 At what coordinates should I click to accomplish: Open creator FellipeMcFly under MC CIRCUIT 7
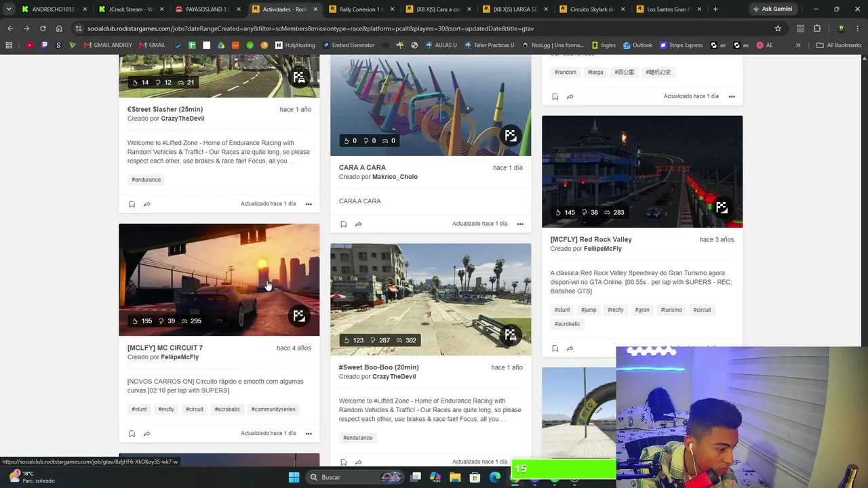tap(180, 357)
